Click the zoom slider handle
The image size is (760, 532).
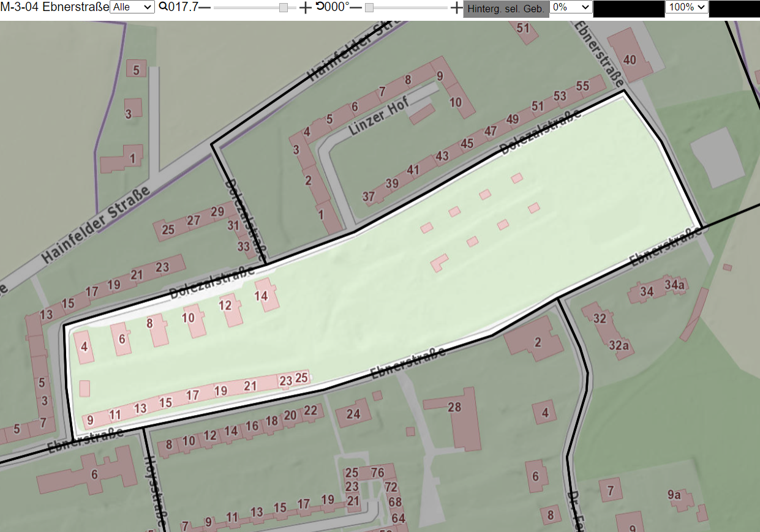(284, 7)
